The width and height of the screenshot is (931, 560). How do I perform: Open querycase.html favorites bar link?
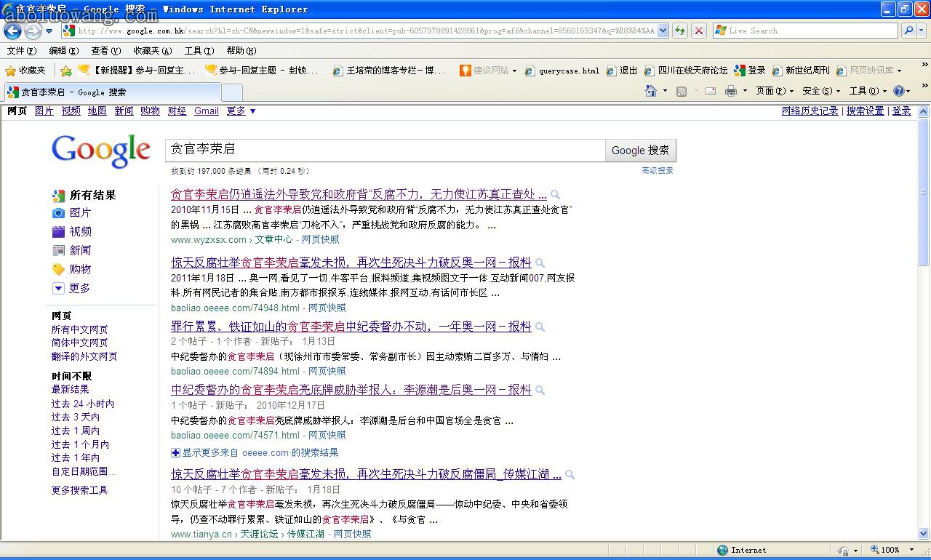562,71
